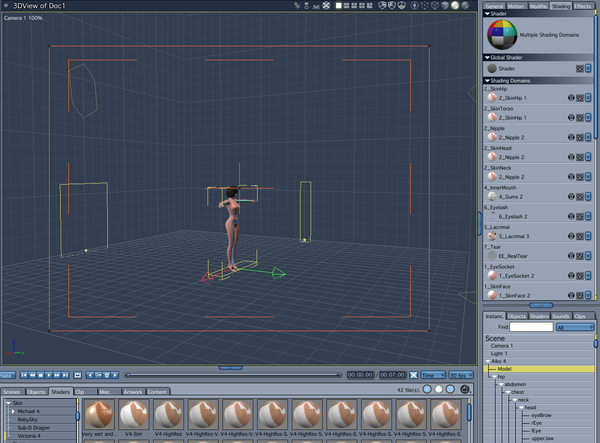The width and height of the screenshot is (600, 443).
Task: Select the Victoria 4 shader folder
Action: (x=29, y=436)
